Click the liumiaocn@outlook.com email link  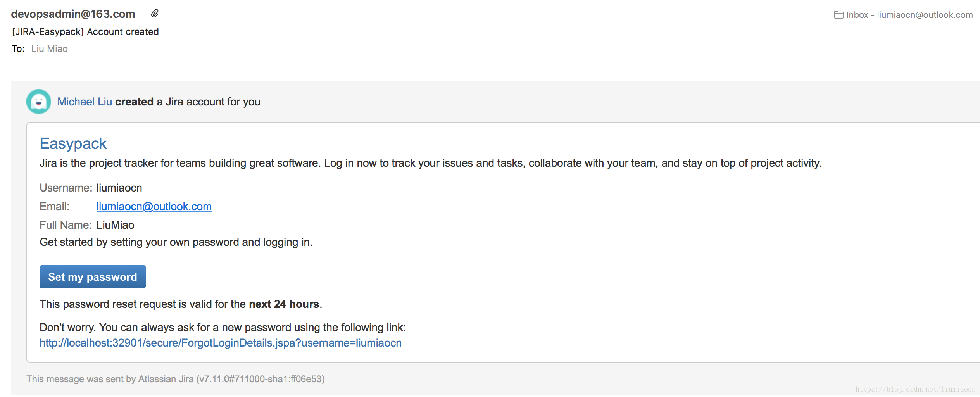coord(154,206)
